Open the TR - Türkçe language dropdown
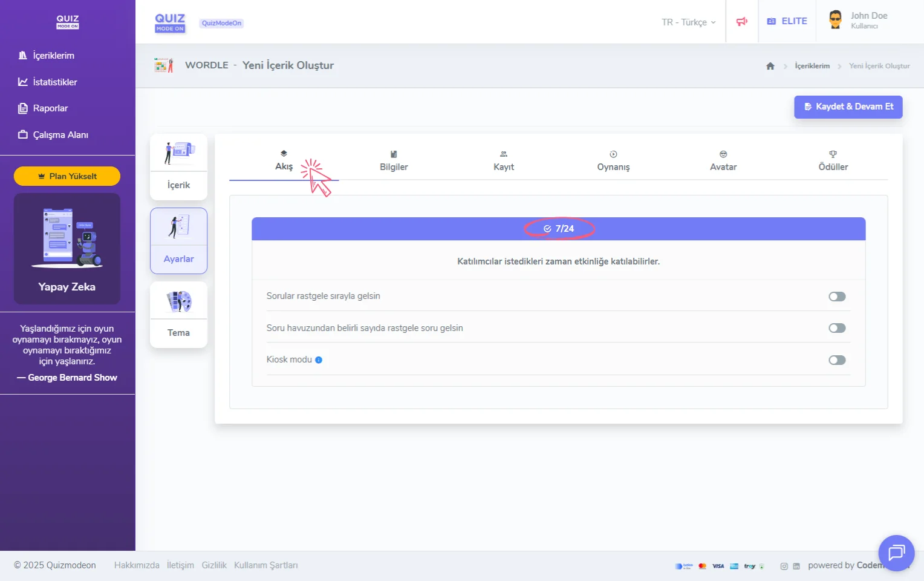 click(x=688, y=22)
